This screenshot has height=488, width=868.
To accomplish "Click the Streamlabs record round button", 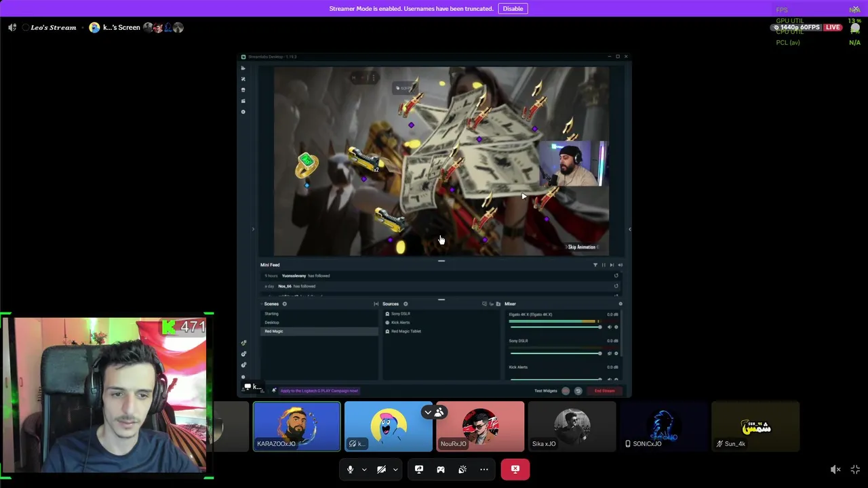I will click(x=566, y=391).
